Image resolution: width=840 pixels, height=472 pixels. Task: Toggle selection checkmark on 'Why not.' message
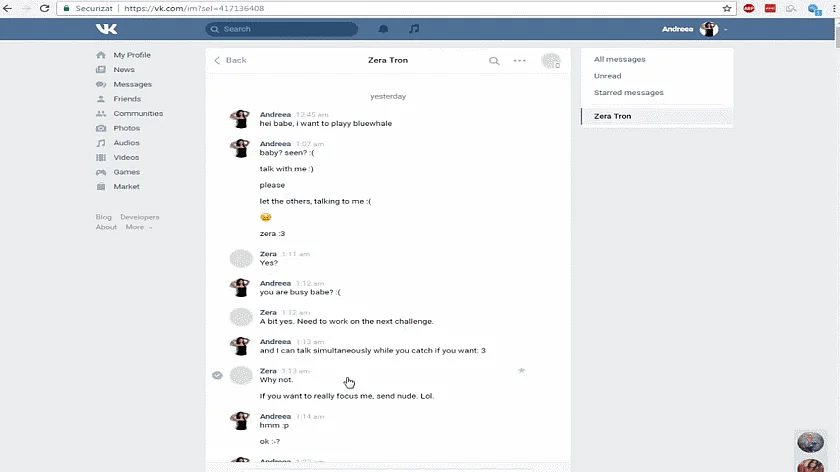217,375
